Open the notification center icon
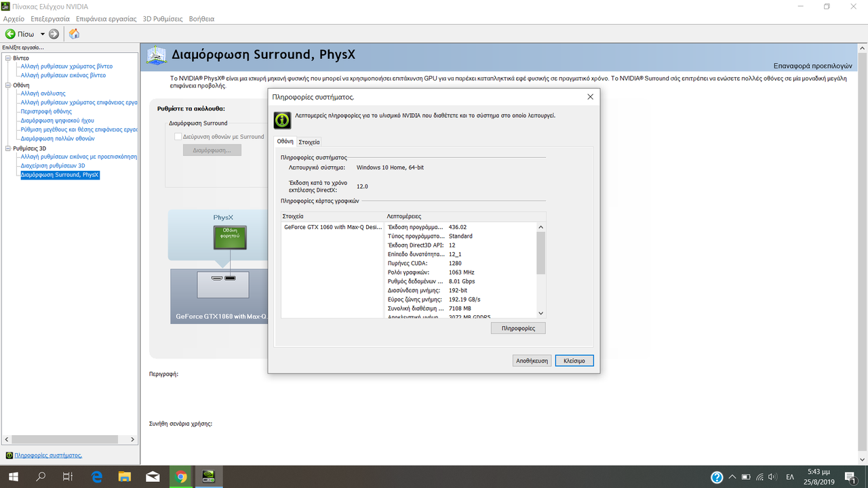The width and height of the screenshot is (868, 488). pos(850,477)
